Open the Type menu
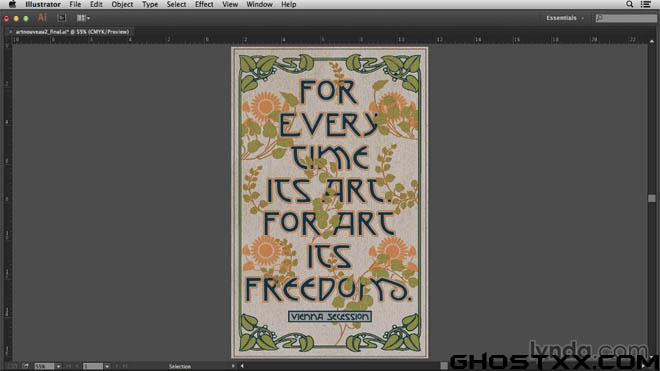 (150, 4)
